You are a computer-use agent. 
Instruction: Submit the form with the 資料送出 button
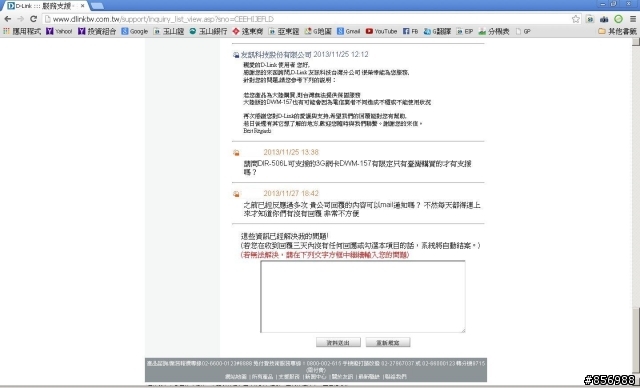point(338,342)
